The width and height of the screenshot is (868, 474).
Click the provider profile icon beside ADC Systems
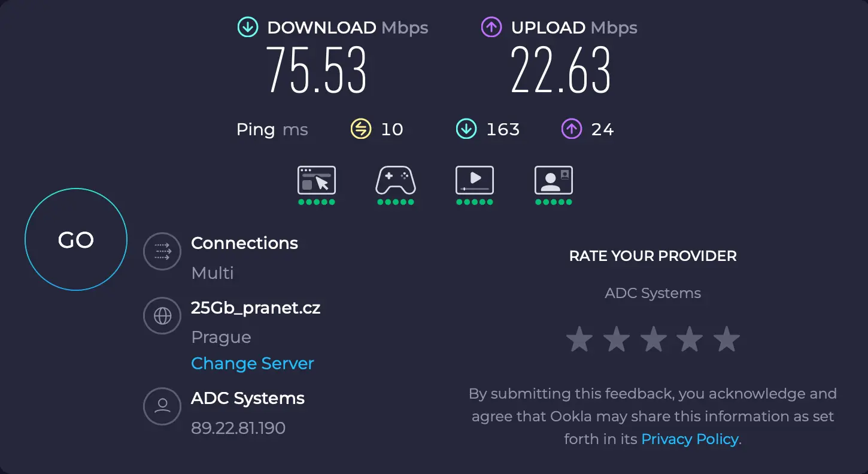pyautogui.click(x=162, y=406)
